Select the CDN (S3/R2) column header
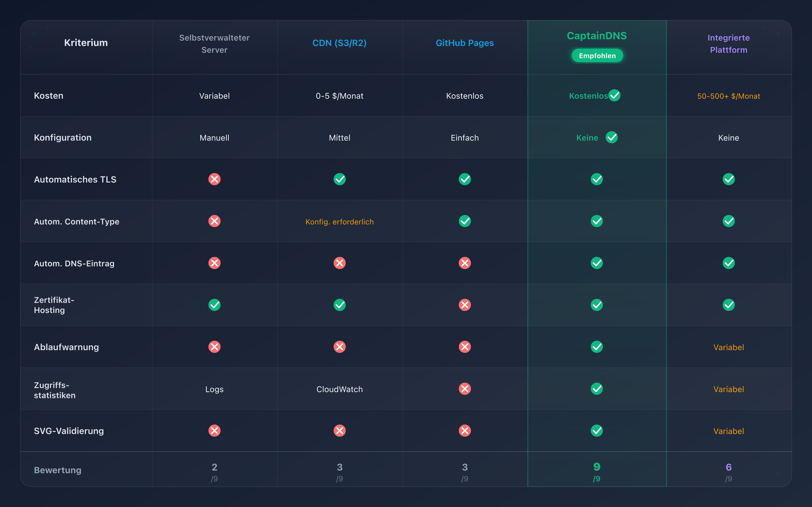 339,43
